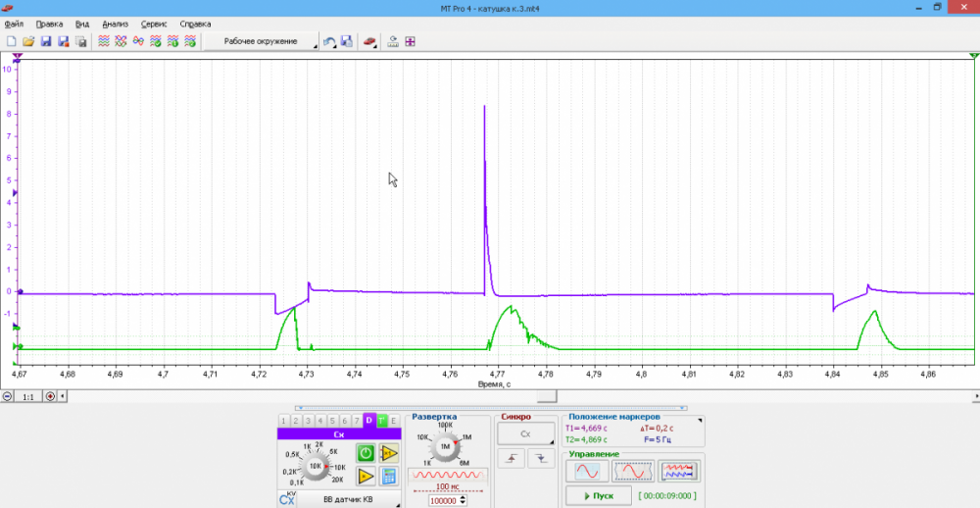Click the blue Save floppy icon

46,42
